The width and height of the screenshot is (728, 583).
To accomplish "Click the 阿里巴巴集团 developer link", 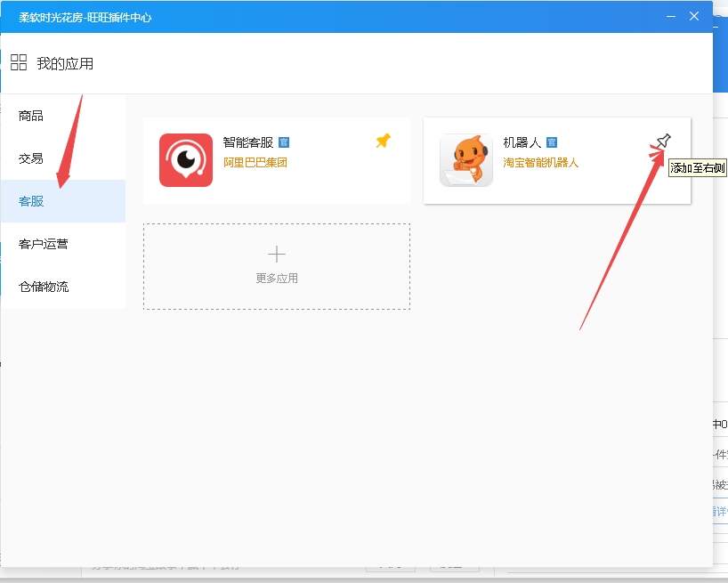I will (x=255, y=163).
